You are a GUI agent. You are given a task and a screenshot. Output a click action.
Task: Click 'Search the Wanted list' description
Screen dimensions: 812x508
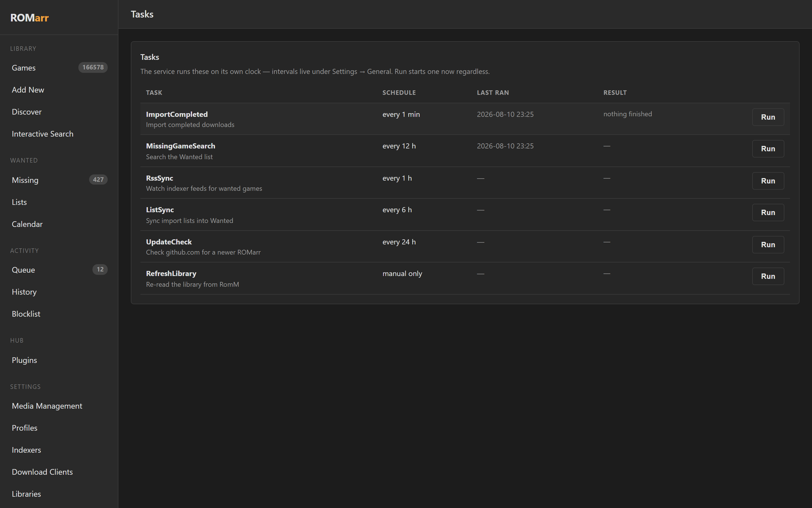pos(179,157)
